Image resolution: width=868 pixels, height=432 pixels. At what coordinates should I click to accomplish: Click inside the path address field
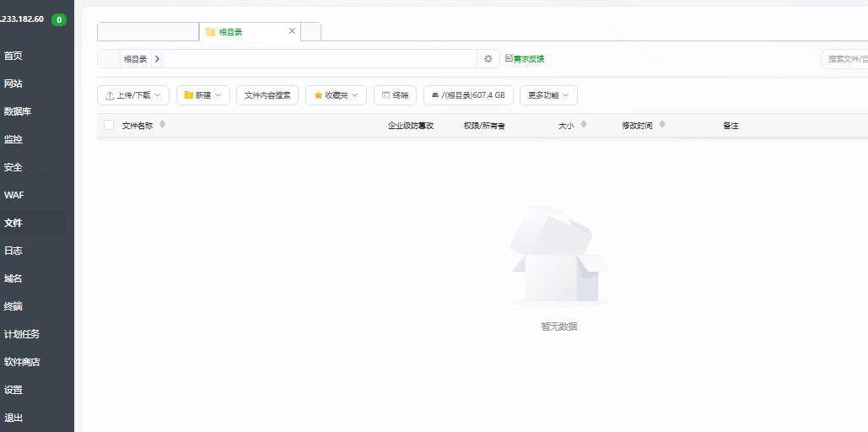(x=320, y=59)
